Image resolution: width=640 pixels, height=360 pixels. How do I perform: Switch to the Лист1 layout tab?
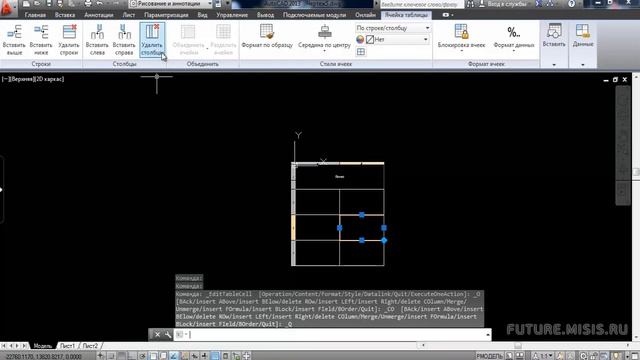[x=67, y=346]
